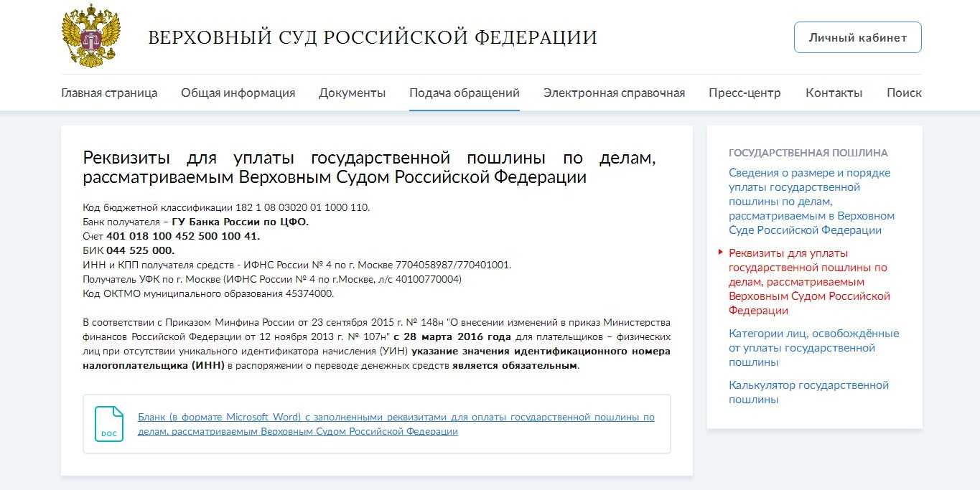The image size is (980, 490).
Task: Click the ИНН и КПП получателя средств line
Action: tap(297, 265)
